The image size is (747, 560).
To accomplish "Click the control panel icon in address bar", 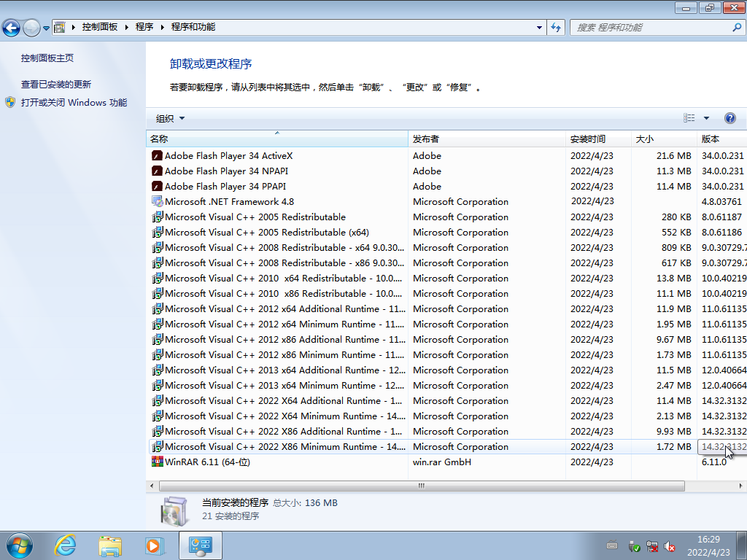I will tap(59, 27).
